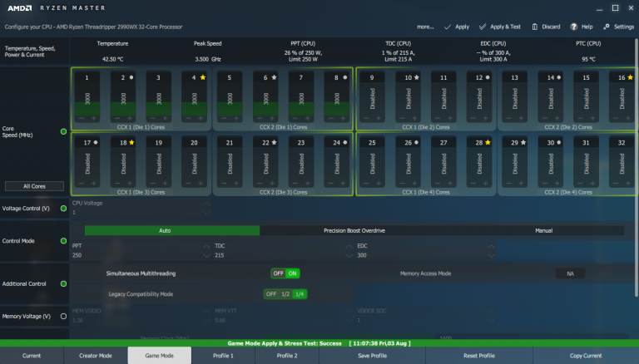Image resolution: width=639 pixels, height=364 pixels.
Task: Click the AMD logo in title bar
Action: [x=20, y=8]
